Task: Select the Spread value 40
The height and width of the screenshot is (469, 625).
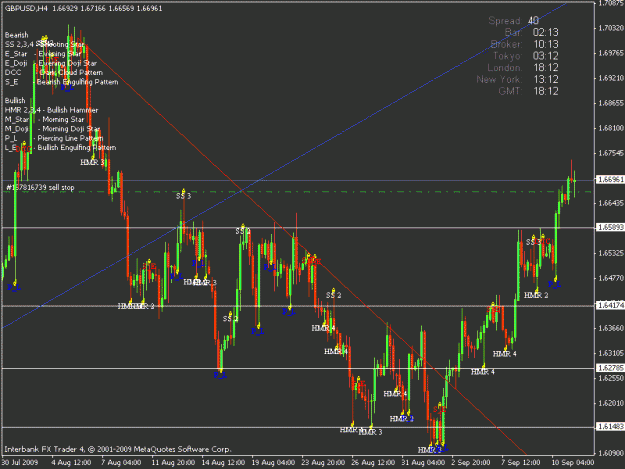Action: tap(533, 21)
